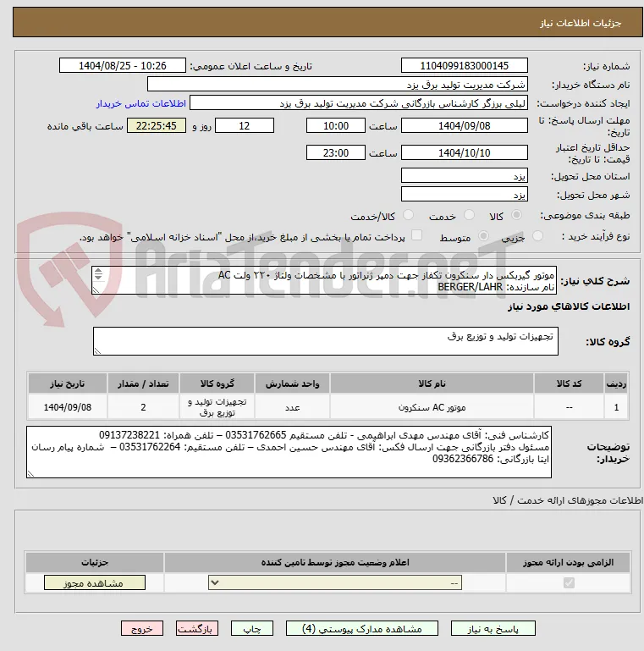Click the شرح کلی نیاز text area
Viewport: 644px width, 651px height.
click(x=324, y=281)
